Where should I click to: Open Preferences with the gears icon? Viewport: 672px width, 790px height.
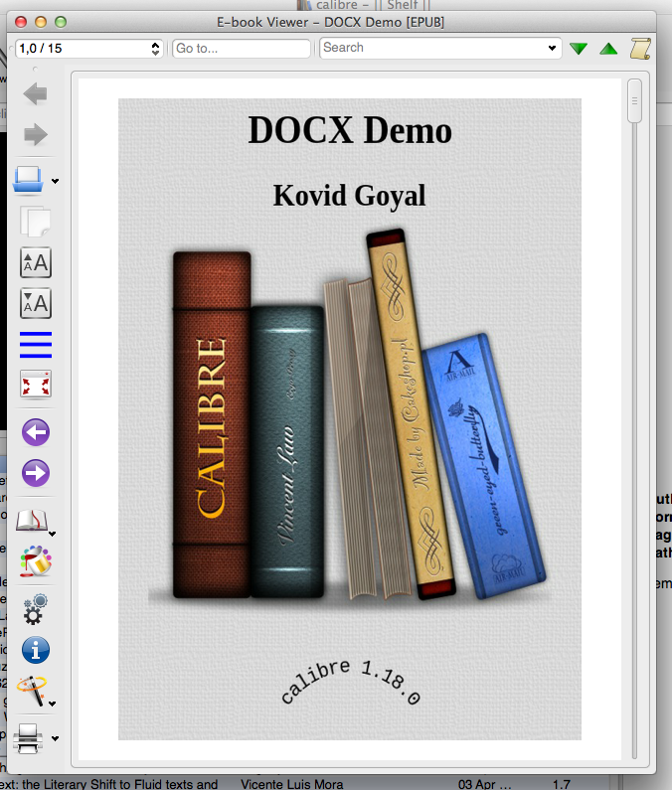tap(35, 608)
